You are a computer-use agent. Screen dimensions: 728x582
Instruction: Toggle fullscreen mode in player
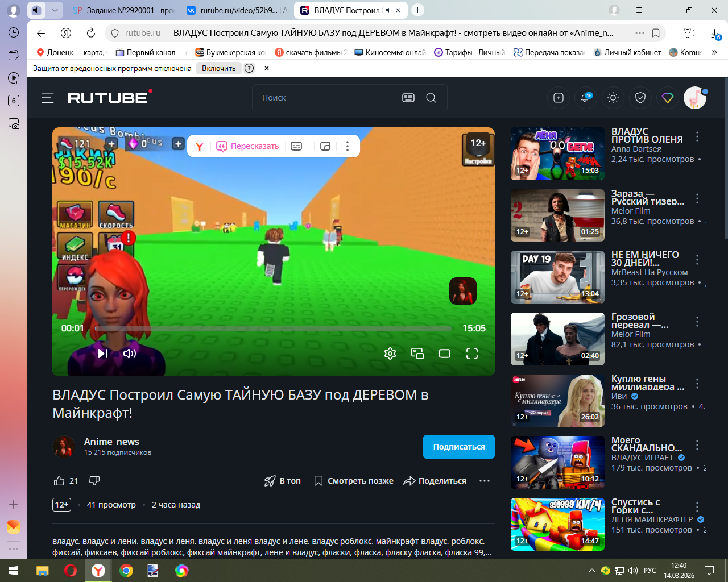pos(472,354)
